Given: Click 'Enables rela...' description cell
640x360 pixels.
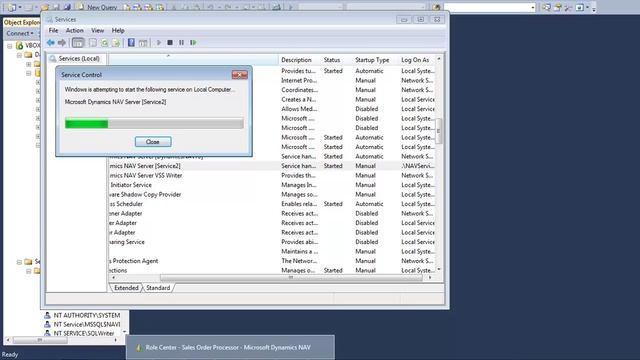Looking at the screenshot, I should 299,204.
